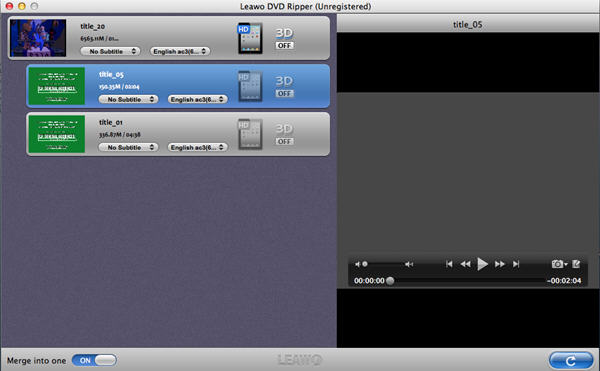Image resolution: width=600 pixels, height=371 pixels.
Task: Click the blue convert button at bottom right
Action: tap(571, 361)
